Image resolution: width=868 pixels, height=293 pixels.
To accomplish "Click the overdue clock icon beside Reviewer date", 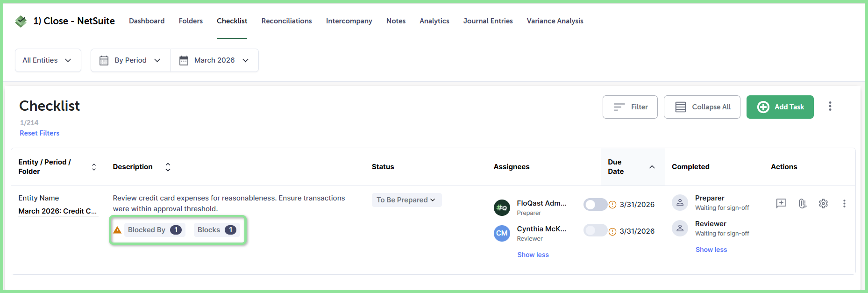I will click(612, 231).
